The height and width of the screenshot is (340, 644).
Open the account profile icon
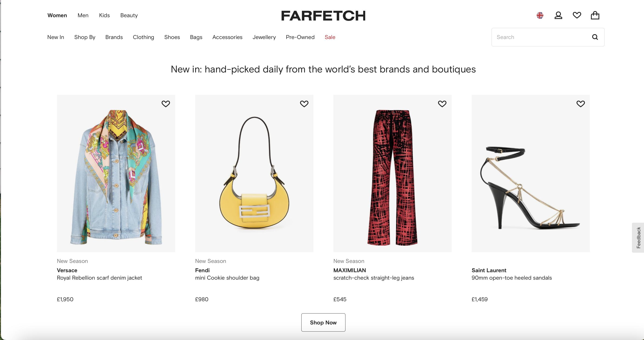pyautogui.click(x=558, y=16)
